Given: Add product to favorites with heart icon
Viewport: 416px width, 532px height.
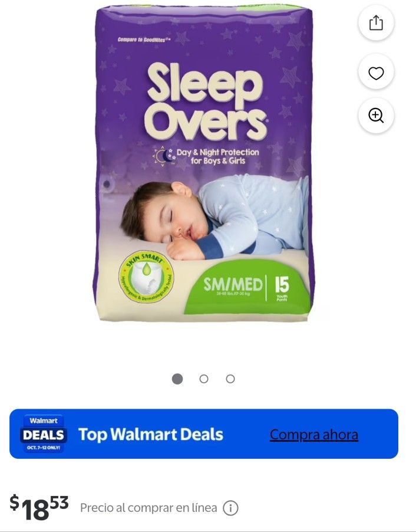Looking at the screenshot, I should click(376, 73).
